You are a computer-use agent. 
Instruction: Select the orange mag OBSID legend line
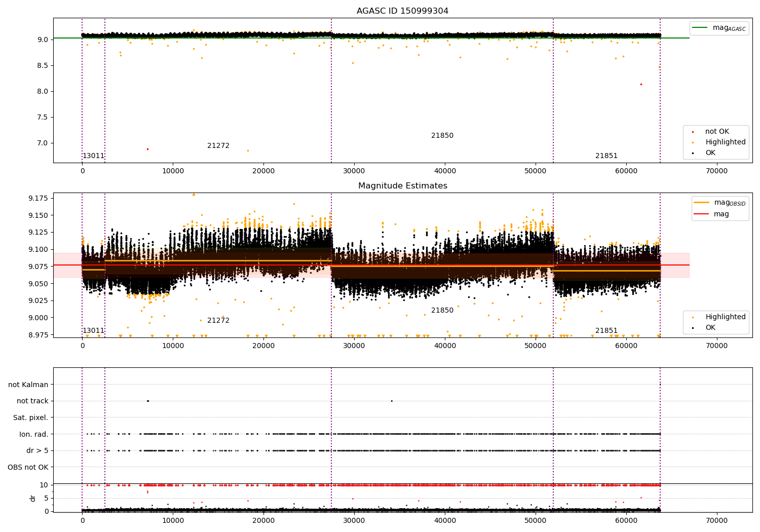tap(702, 203)
